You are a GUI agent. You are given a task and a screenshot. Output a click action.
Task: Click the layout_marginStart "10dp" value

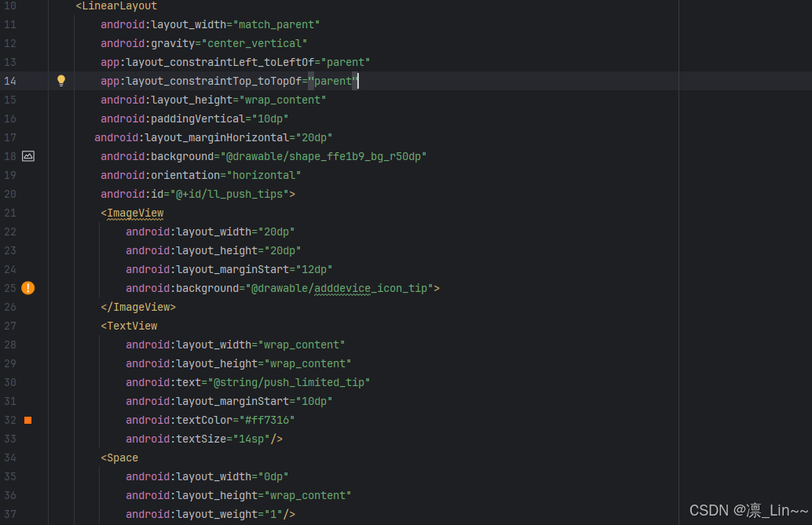[314, 401]
